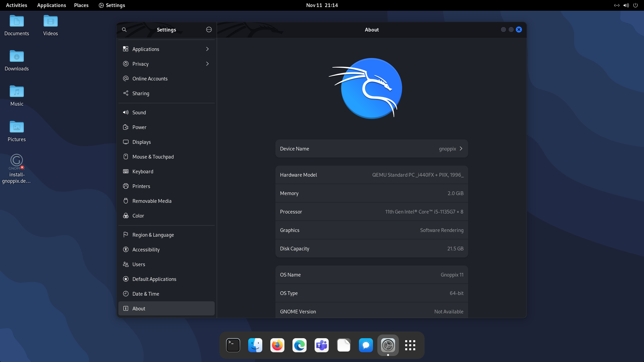This screenshot has width=644, height=362.
Task: Expand the Privacy submenu chevron
Action: (207, 64)
